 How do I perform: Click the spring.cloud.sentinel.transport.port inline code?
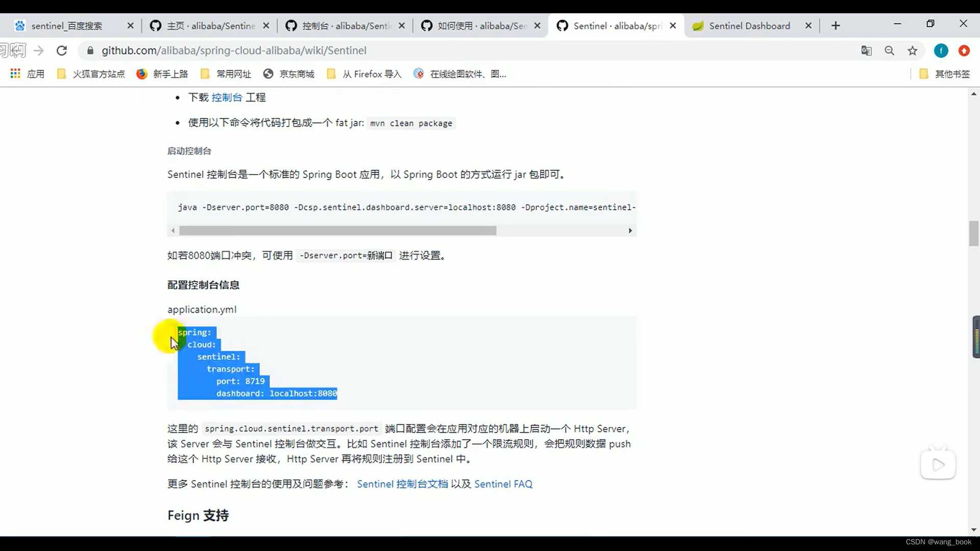click(291, 429)
